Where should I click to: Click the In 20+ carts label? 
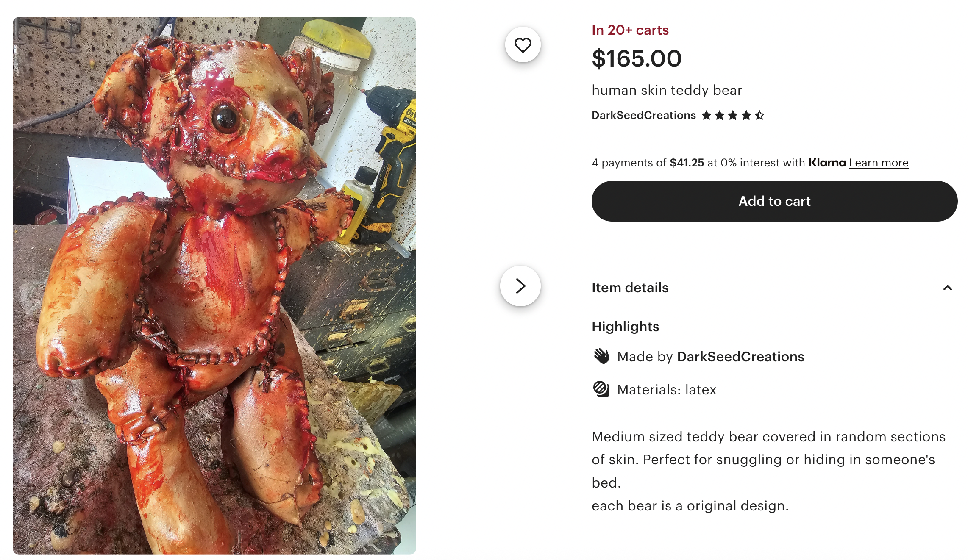click(630, 30)
